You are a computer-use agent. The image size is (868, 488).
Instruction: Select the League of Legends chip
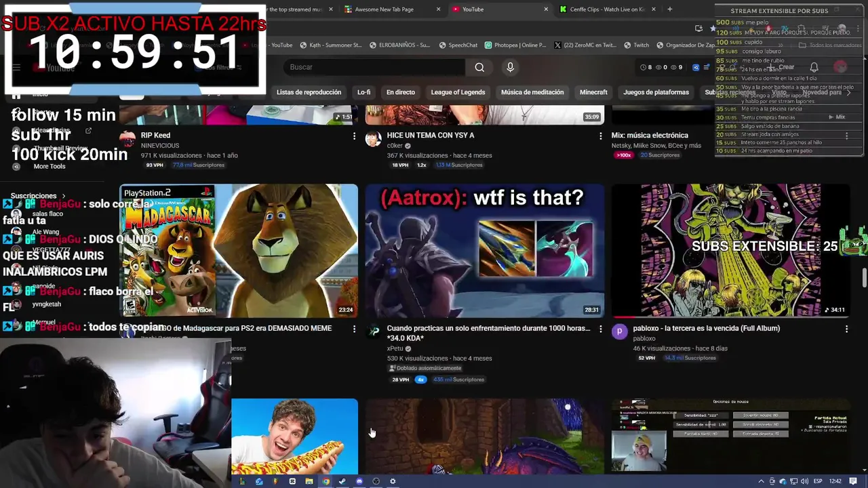tap(458, 92)
